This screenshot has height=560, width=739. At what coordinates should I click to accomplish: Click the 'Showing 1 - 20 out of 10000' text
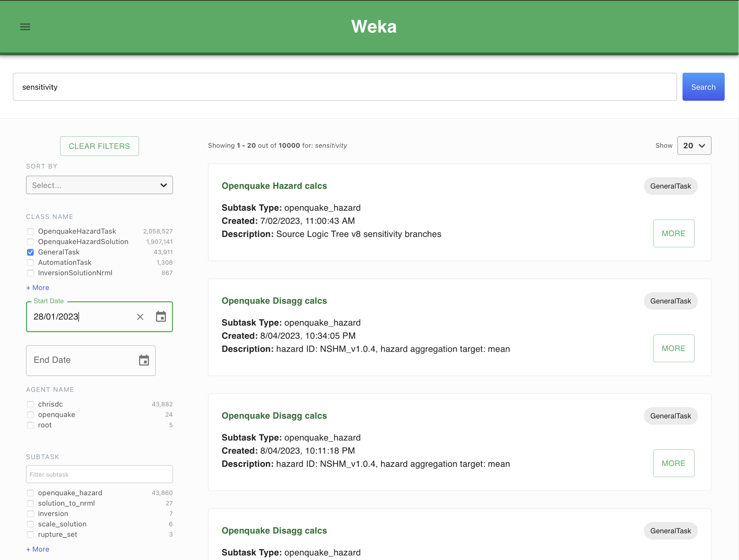pyautogui.click(x=254, y=146)
